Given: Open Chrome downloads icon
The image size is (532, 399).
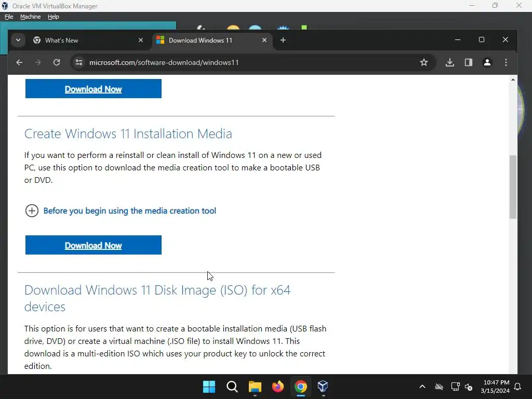Looking at the screenshot, I should (x=450, y=62).
